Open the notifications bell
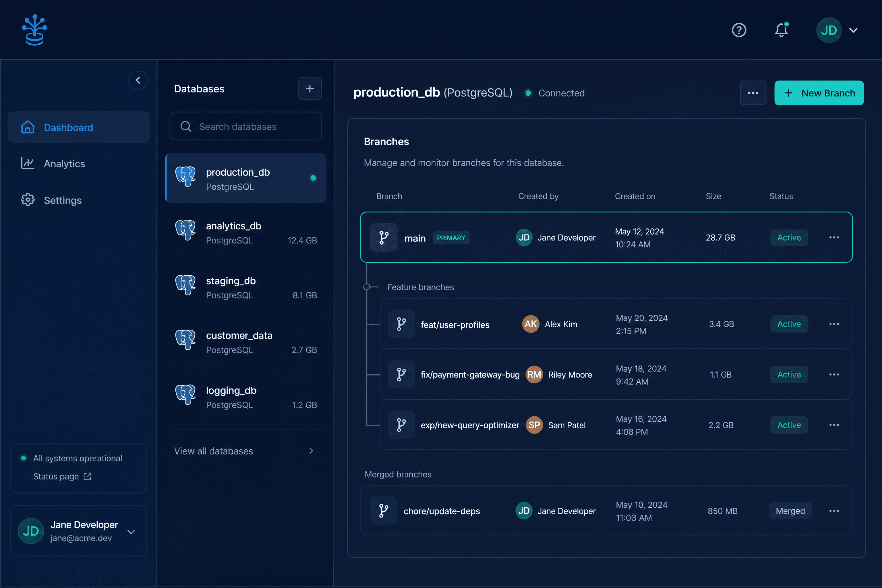 point(782,30)
